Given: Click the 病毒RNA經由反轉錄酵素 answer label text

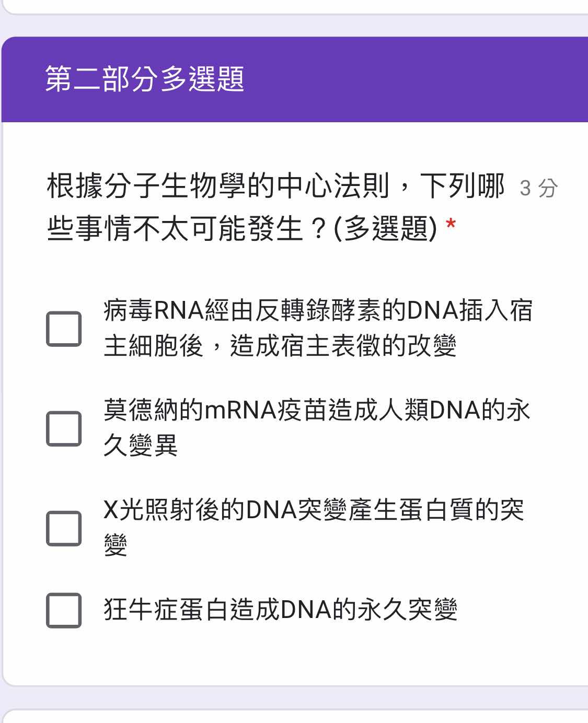Looking at the screenshot, I should point(318,328).
